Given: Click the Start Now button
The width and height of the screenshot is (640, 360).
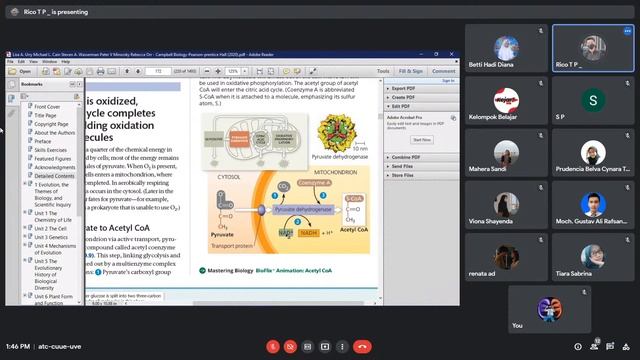Looking at the screenshot, I should 422,140.
